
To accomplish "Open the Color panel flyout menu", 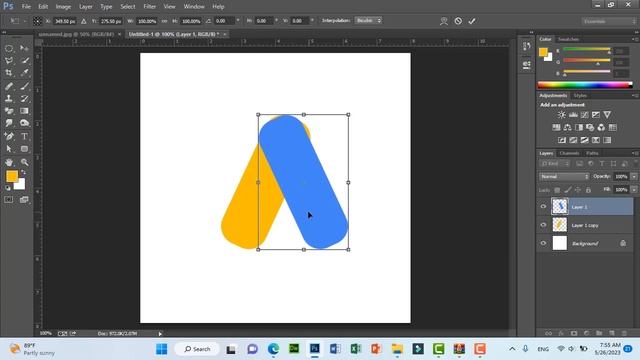I will click(635, 39).
